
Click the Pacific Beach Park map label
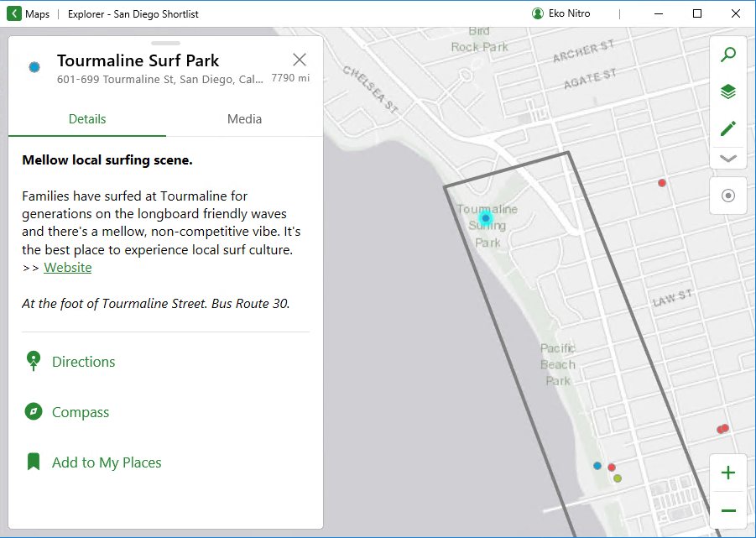(558, 364)
